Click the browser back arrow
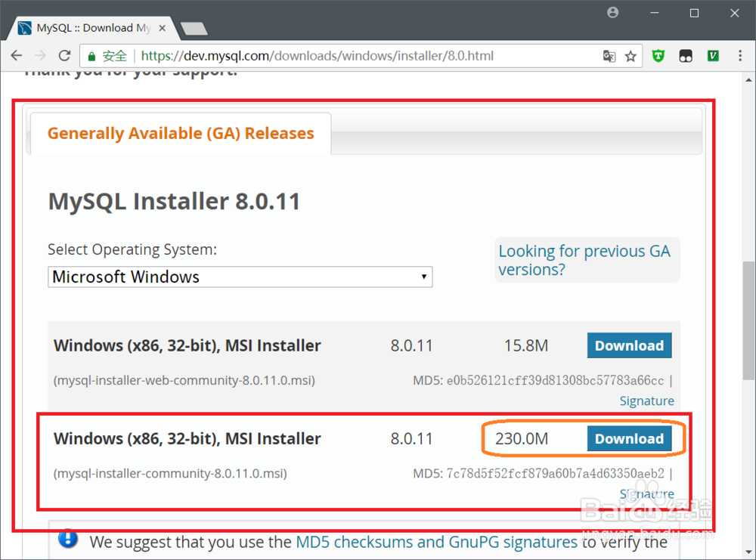756x560 pixels. coord(17,56)
